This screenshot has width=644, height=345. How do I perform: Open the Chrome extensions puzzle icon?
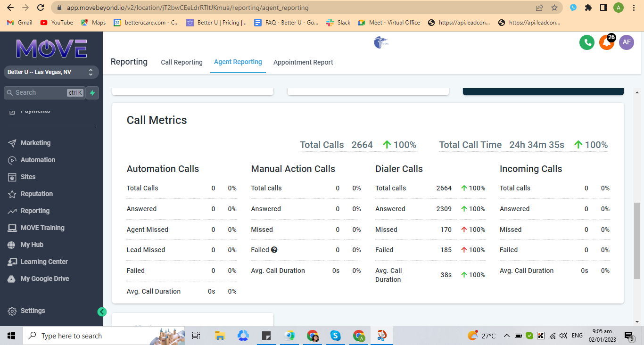click(588, 8)
